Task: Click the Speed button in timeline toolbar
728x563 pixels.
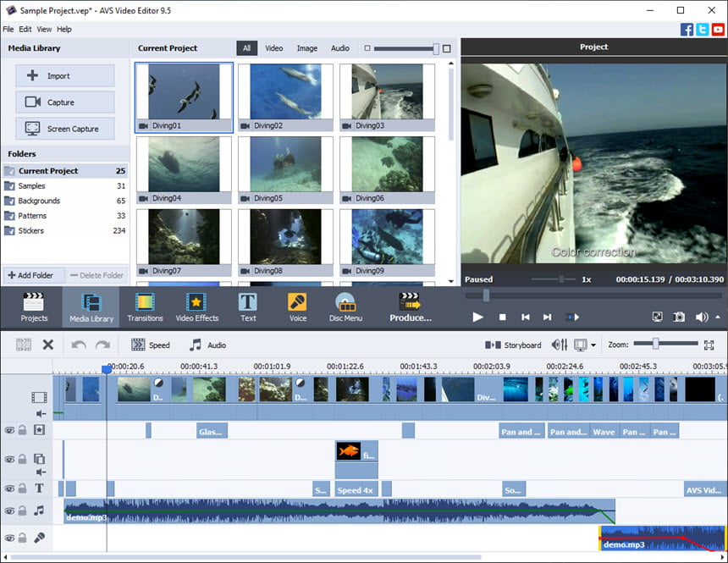Action: [151, 345]
